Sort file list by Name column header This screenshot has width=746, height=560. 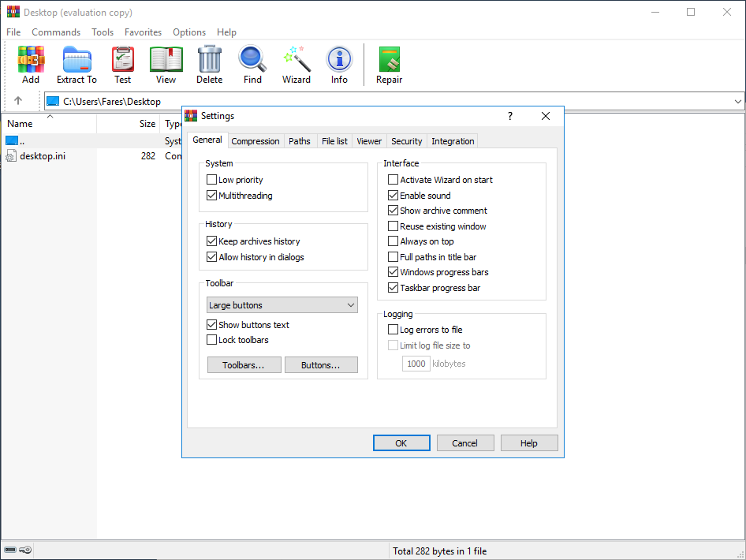pyautogui.click(x=49, y=124)
